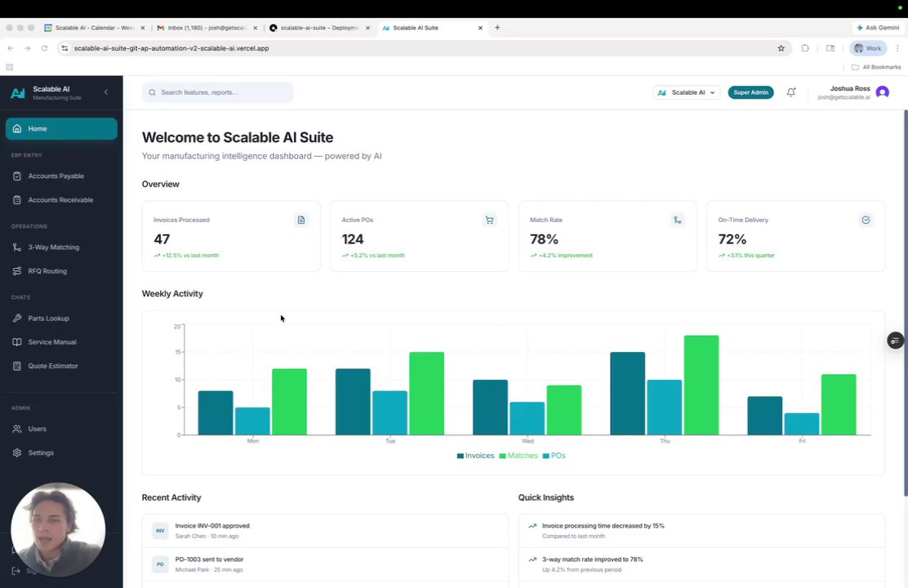
Task: Click '3-way match rate improved to 78%' insight
Action: [701, 564]
